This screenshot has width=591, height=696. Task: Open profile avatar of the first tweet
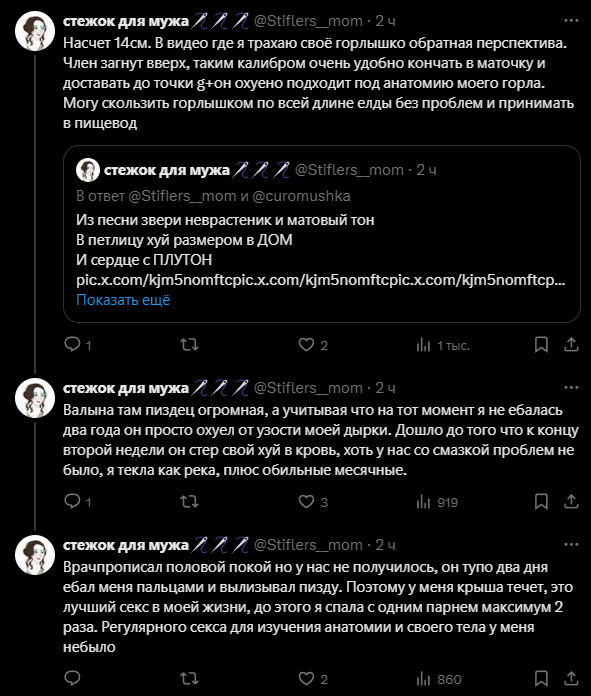(x=35, y=31)
